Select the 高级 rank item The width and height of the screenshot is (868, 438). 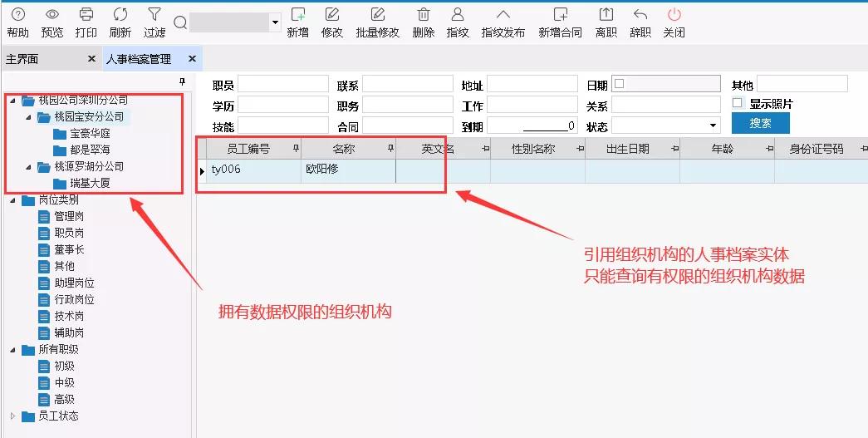point(64,399)
